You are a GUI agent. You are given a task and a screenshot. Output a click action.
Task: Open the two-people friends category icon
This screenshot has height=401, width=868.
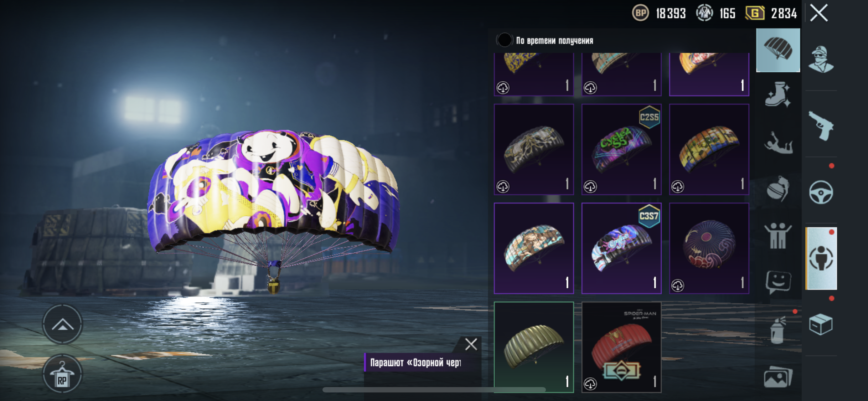click(778, 236)
